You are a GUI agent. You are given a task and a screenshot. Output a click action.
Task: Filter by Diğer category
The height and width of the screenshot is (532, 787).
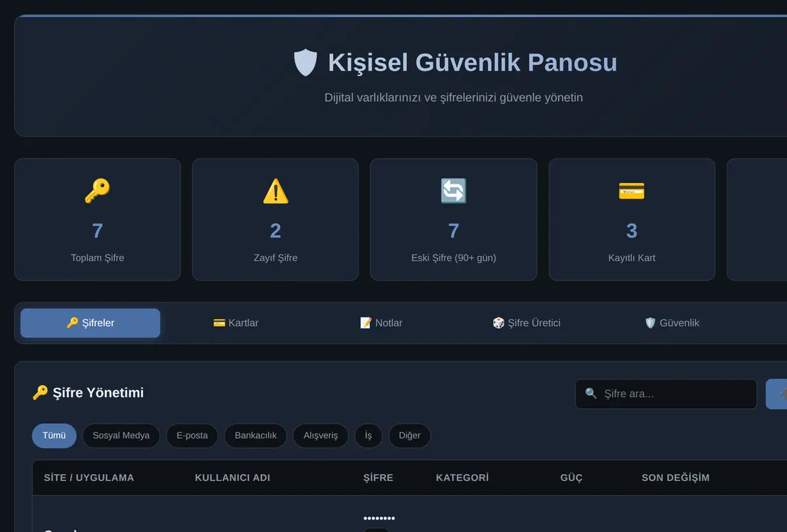(x=410, y=436)
